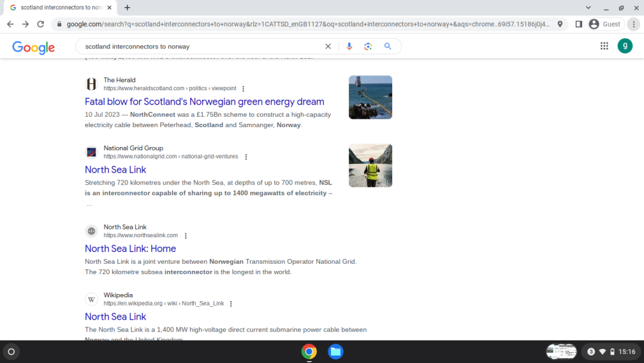Open the Files app in the shelf
Viewport: 644px width, 363px height.
point(335,351)
